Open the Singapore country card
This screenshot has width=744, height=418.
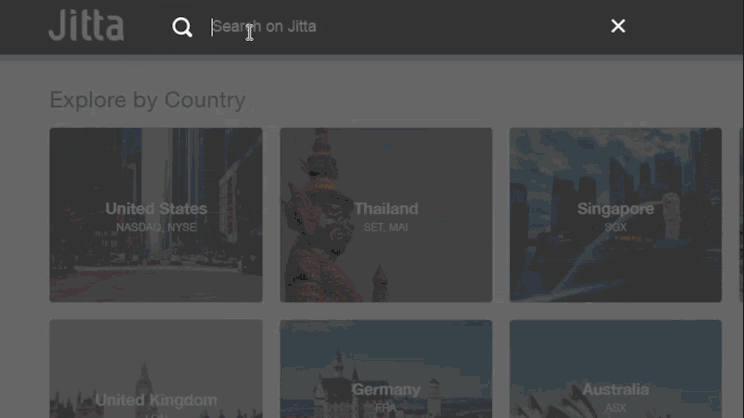click(x=615, y=214)
